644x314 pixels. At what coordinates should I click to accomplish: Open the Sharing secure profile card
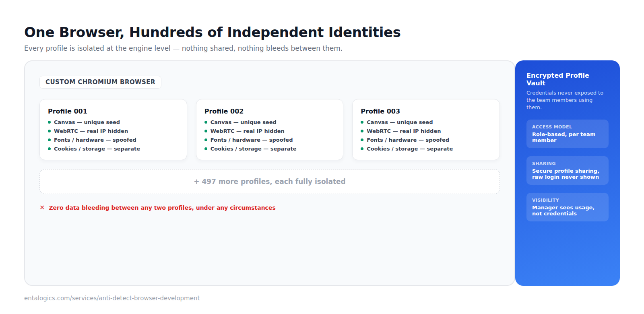click(568, 171)
